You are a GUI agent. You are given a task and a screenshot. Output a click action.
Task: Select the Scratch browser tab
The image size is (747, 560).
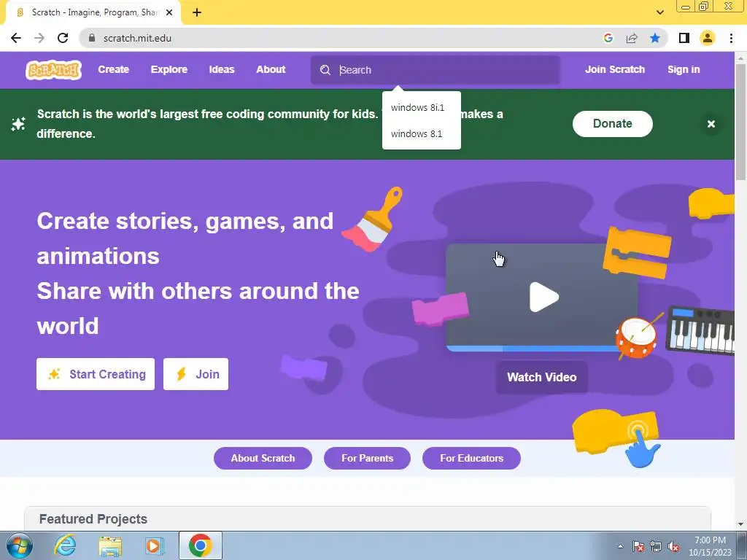pos(94,13)
